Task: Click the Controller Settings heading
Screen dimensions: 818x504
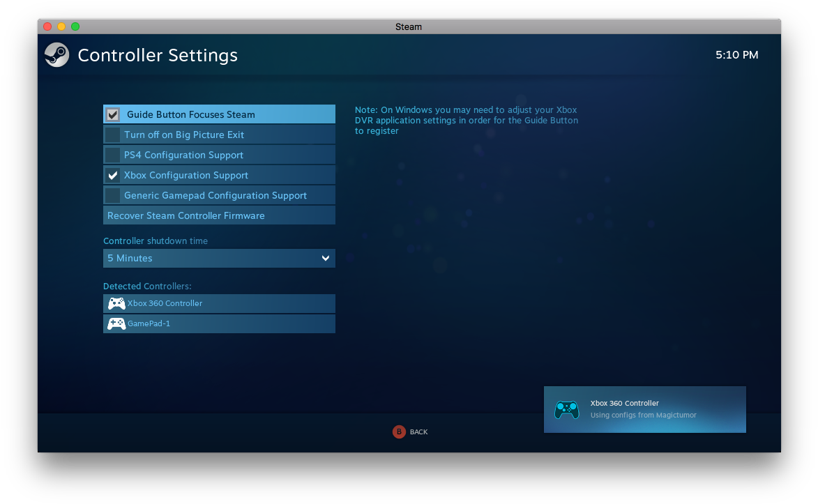Action: [x=158, y=55]
